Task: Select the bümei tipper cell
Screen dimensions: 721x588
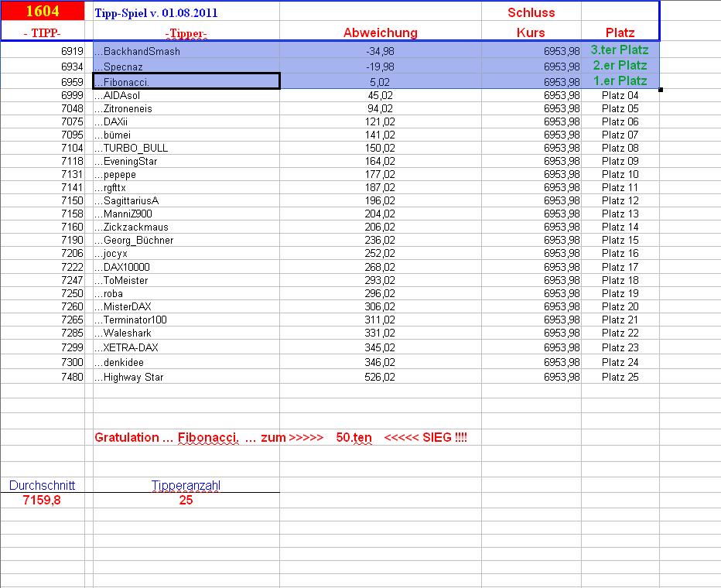Action: tap(186, 135)
